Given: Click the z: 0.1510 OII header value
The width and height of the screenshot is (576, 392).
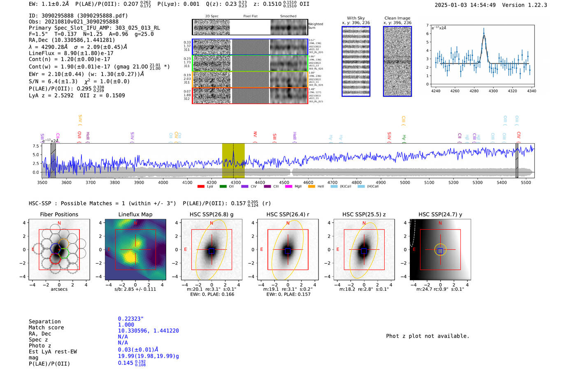Looking at the screenshot, I should (x=281, y=4).
